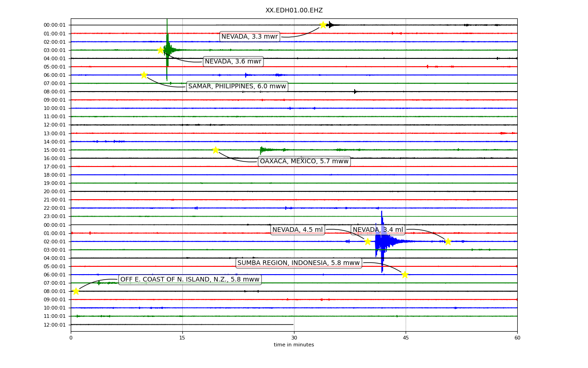This screenshot has width=588, height=368.
Task: Click the NEVADA, 3.6 mwr annotation box
Action: (233, 62)
